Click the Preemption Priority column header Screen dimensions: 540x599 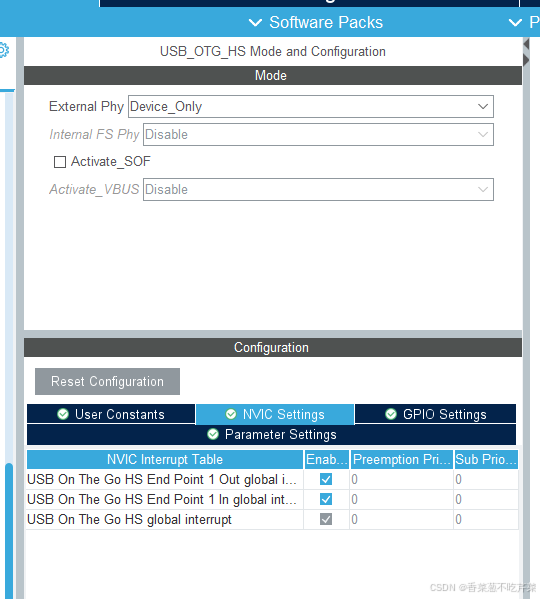402,460
